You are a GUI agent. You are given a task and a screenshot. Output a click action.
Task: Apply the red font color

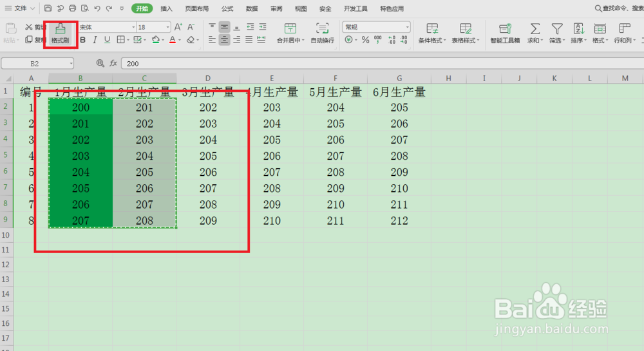(x=173, y=40)
